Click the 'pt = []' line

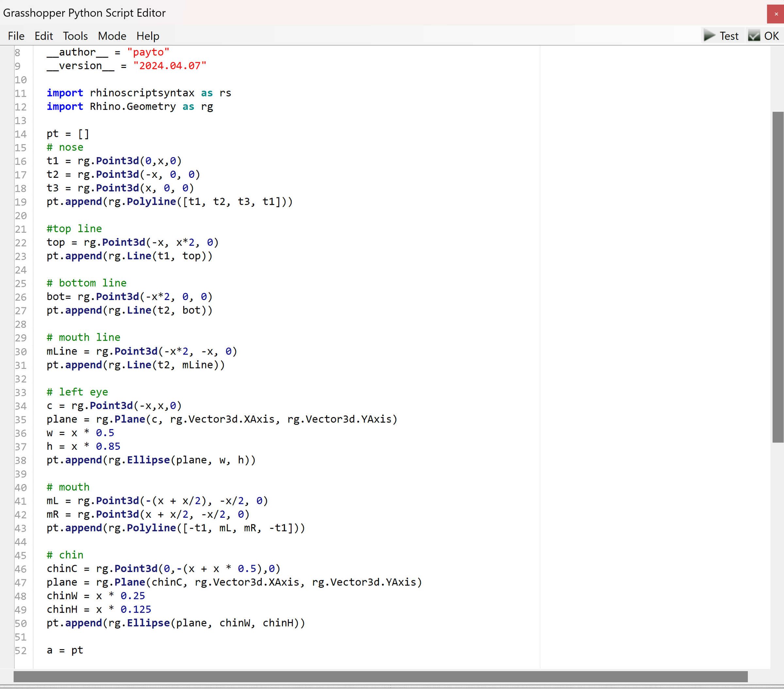[68, 134]
